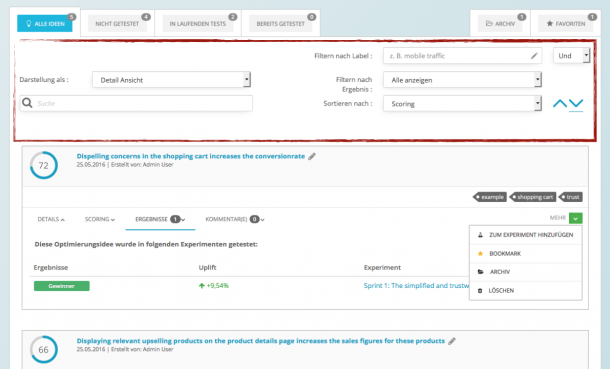Image resolution: width=610 pixels, height=369 pixels.
Task: Expand the Ergebnisse section
Action: [160, 219]
